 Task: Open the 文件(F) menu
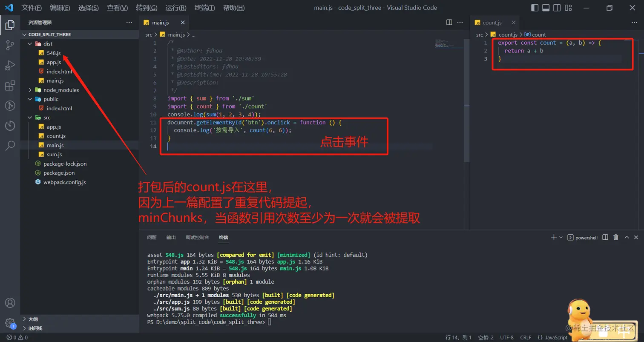(32, 8)
